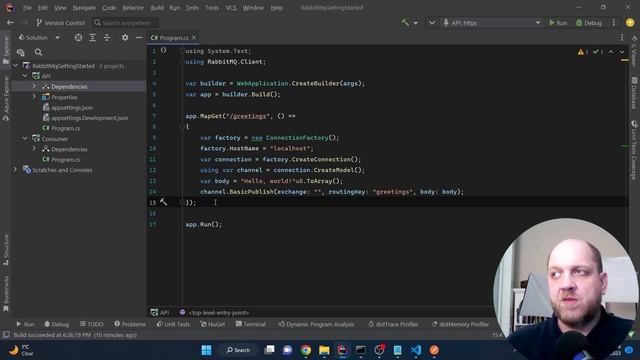Screen dimensions: 640x360
Task: Open the TODO tool window
Action: tap(92, 324)
